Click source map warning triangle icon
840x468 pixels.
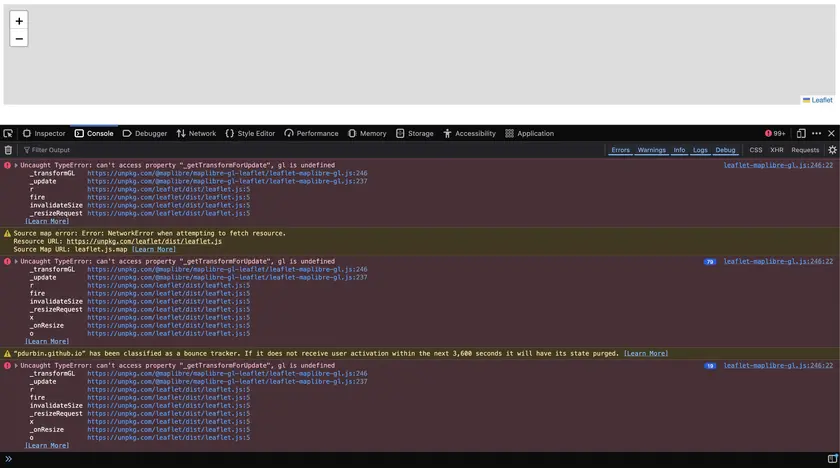7,233
